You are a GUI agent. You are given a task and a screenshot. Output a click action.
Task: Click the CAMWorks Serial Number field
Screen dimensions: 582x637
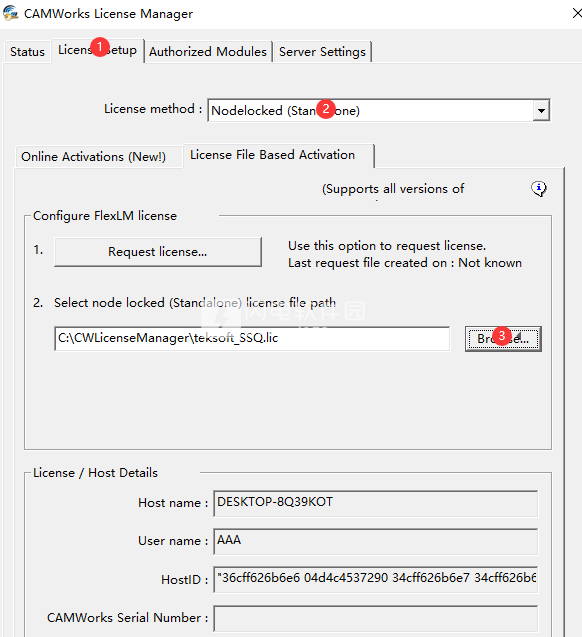tap(376, 618)
